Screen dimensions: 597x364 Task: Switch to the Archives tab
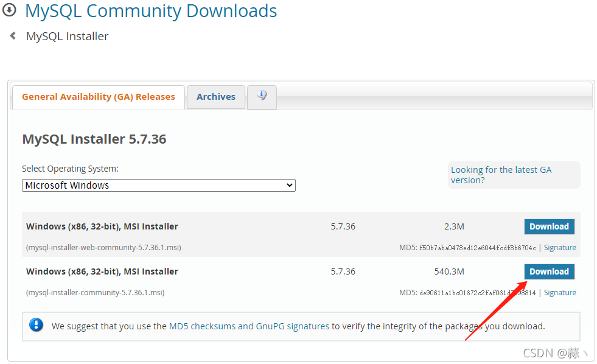coord(216,97)
